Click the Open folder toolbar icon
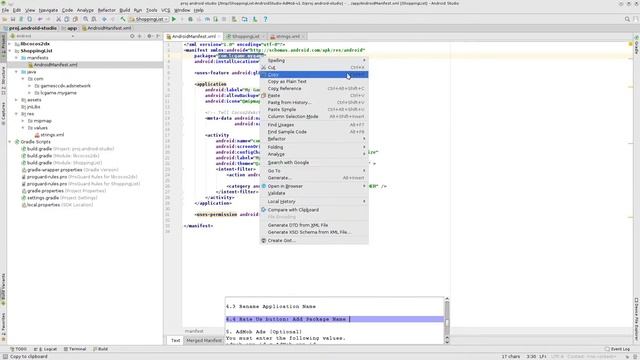The image size is (640, 360). 5,19
